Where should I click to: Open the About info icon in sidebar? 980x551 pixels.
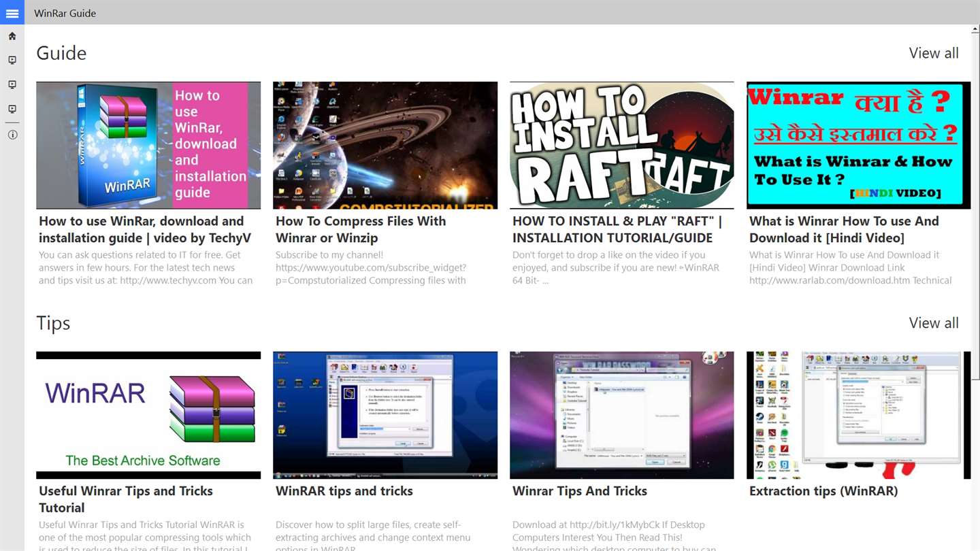(12, 135)
